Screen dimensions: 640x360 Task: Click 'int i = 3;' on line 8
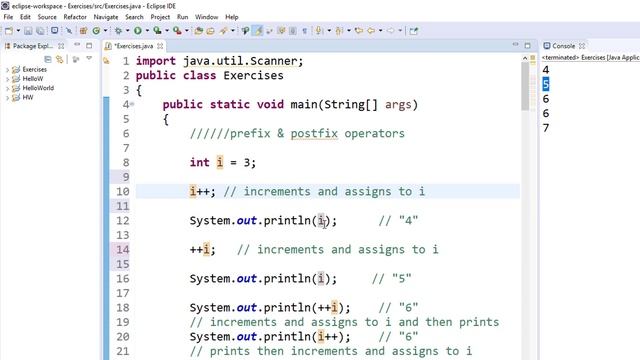click(222, 162)
